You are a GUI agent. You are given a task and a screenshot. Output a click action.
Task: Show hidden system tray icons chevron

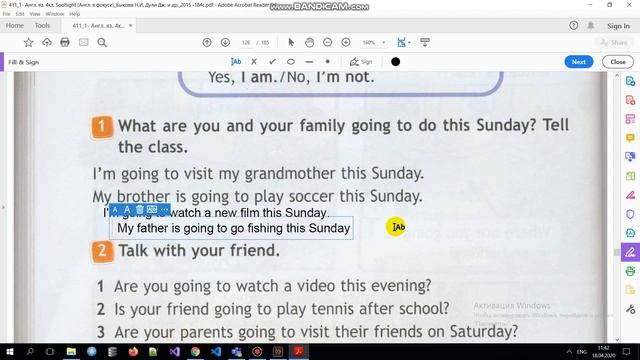[569, 351]
